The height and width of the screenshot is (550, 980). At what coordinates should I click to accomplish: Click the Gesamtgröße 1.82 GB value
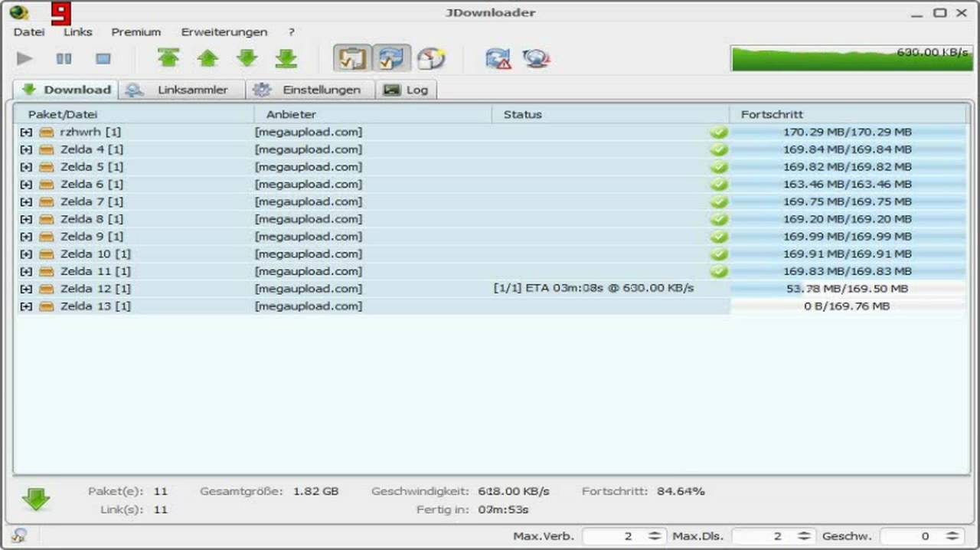315,491
